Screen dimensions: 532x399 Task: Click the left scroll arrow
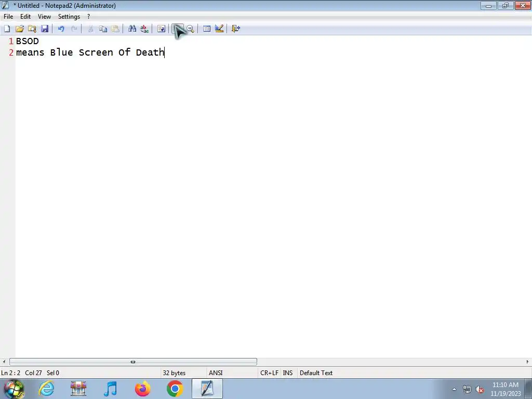click(x=4, y=362)
